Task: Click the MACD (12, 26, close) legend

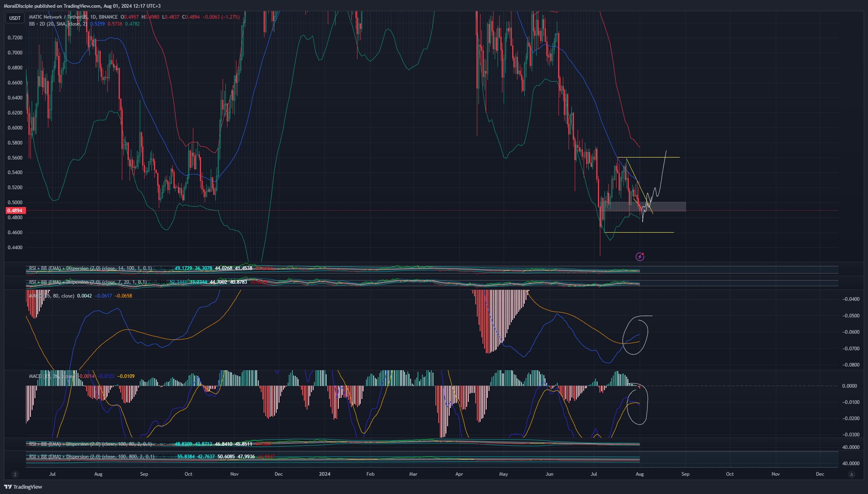Action: click(x=52, y=376)
